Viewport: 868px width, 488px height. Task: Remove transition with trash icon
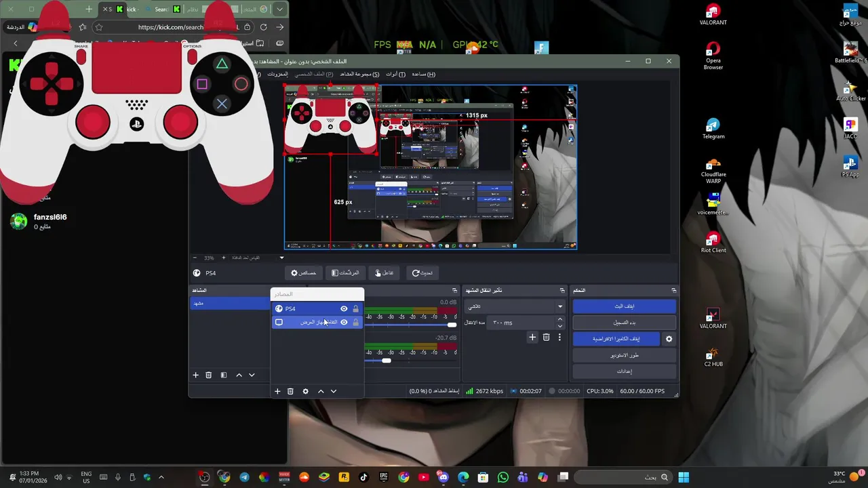546,337
